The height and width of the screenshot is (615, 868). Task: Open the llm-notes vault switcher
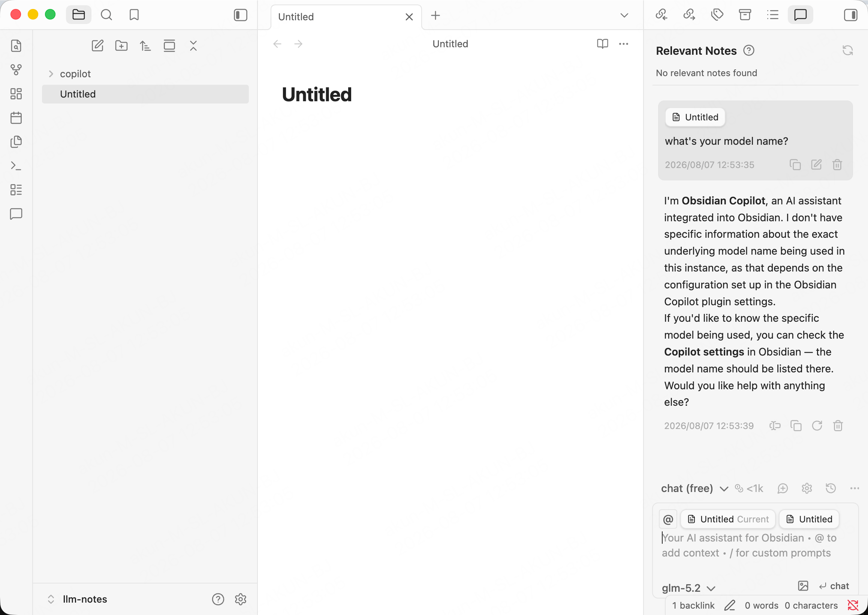(78, 599)
